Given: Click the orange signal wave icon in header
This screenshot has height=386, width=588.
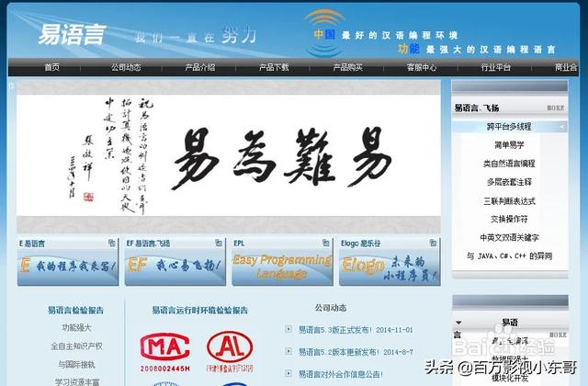Looking at the screenshot, I should [x=322, y=22].
